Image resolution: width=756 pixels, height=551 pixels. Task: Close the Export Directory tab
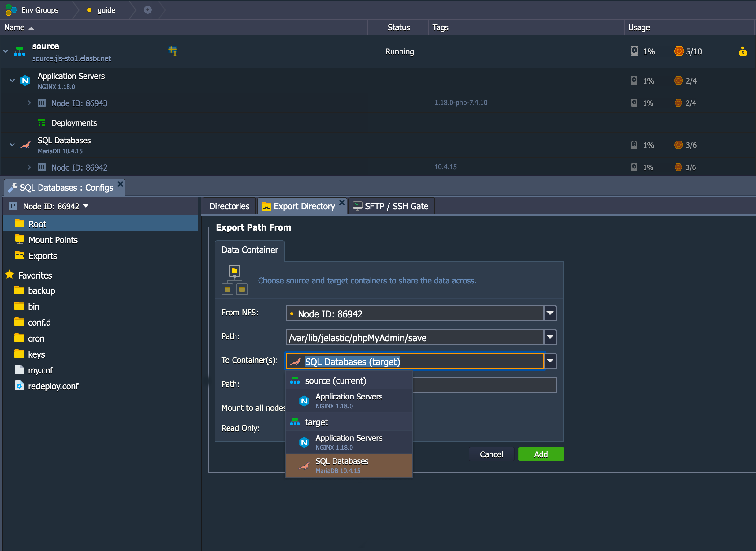point(342,202)
